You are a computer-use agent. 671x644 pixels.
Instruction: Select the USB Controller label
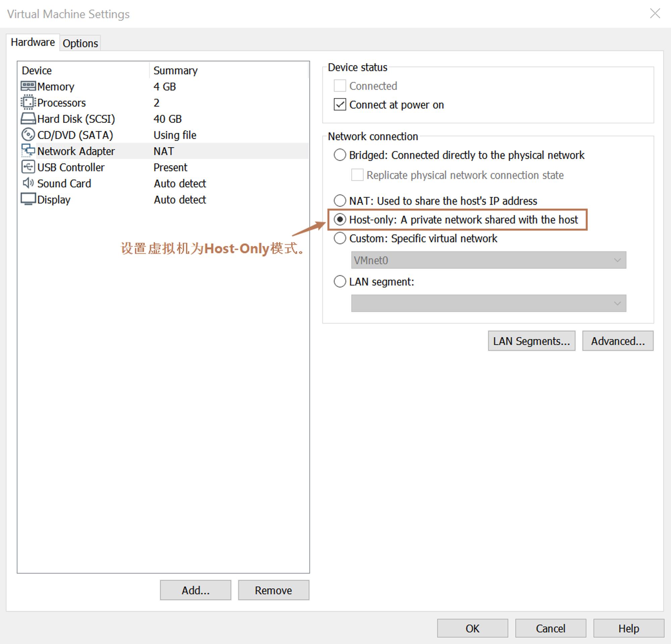click(71, 167)
